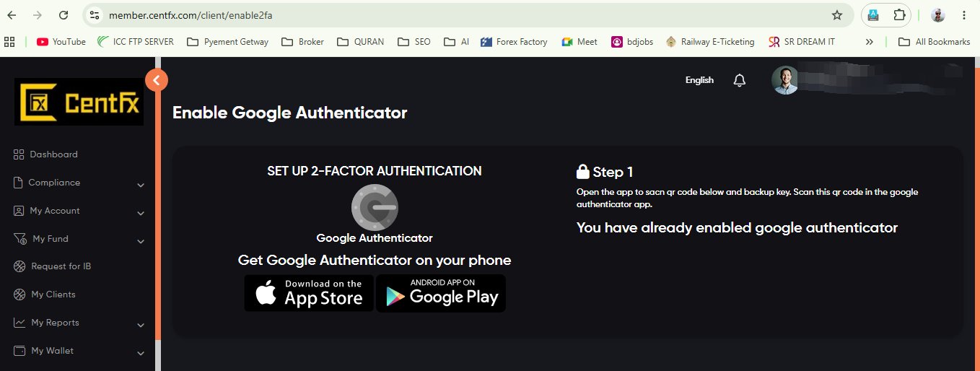Viewport: 980px width, 371px height.
Task: Open the Broker bookmark folder
Action: [302, 42]
